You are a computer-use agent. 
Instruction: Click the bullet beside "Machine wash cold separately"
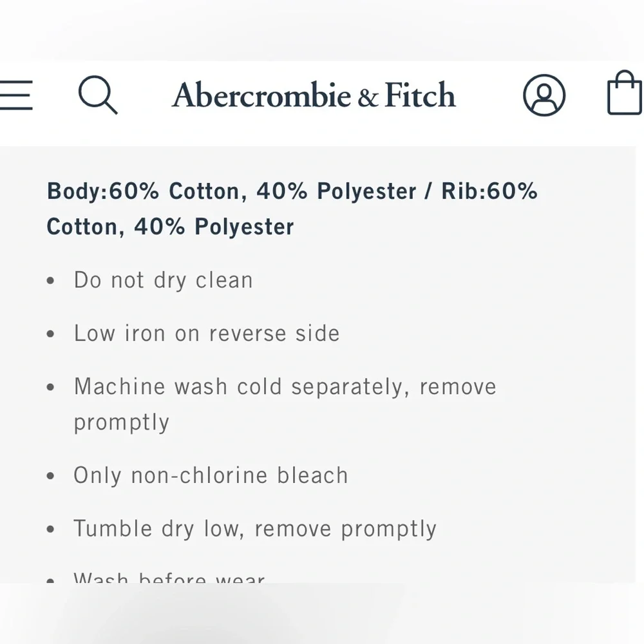click(x=52, y=388)
